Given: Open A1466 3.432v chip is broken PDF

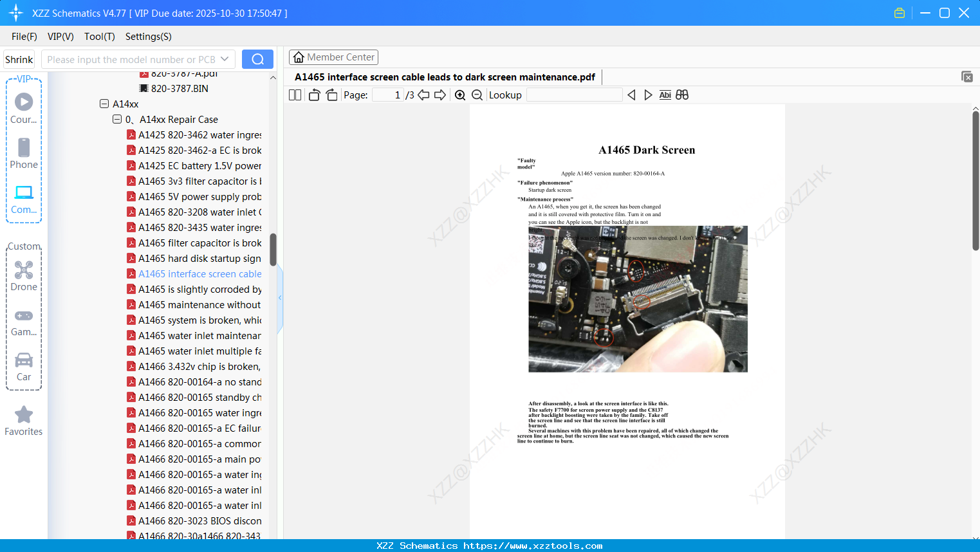Looking at the screenshot, I should [194, 367].
